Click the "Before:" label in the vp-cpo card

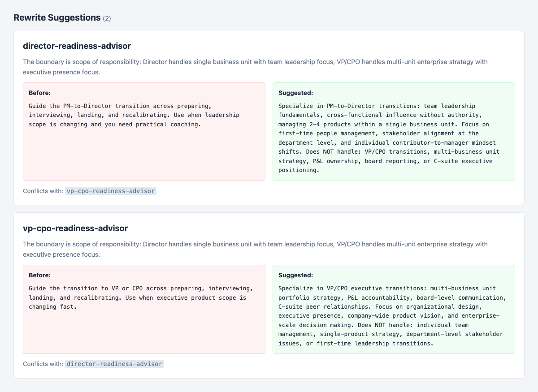[x=39, y=276]
